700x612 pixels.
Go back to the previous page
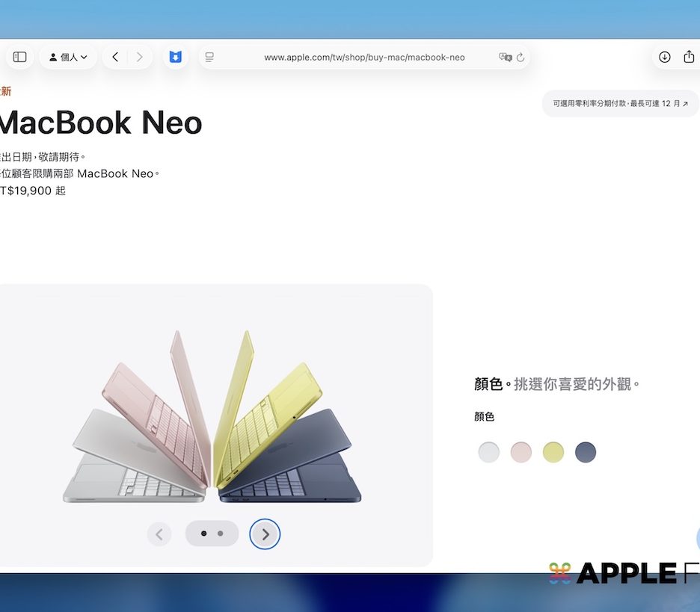pos(115,57)
